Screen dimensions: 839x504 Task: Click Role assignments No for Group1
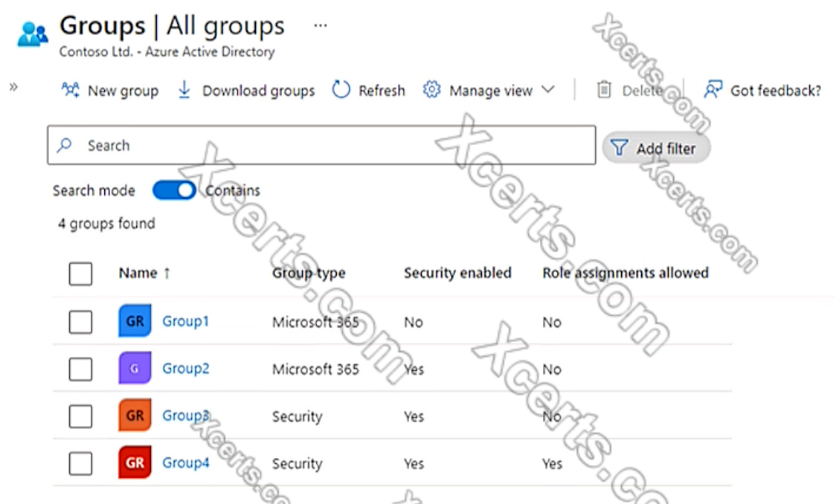[552, 322]
